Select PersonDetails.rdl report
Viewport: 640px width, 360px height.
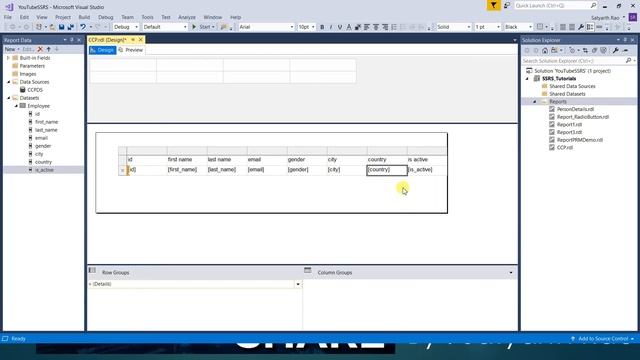point(575,109)
